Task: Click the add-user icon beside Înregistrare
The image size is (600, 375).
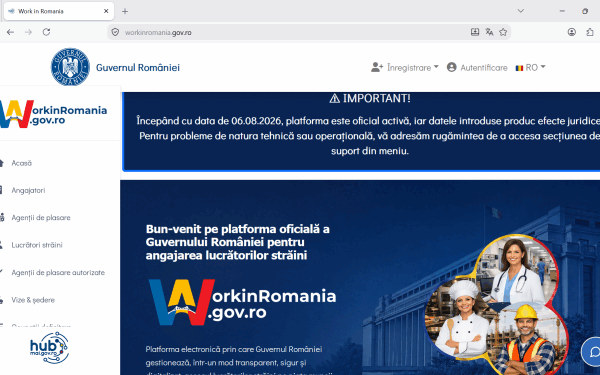Action: click(x=377, y=67)
